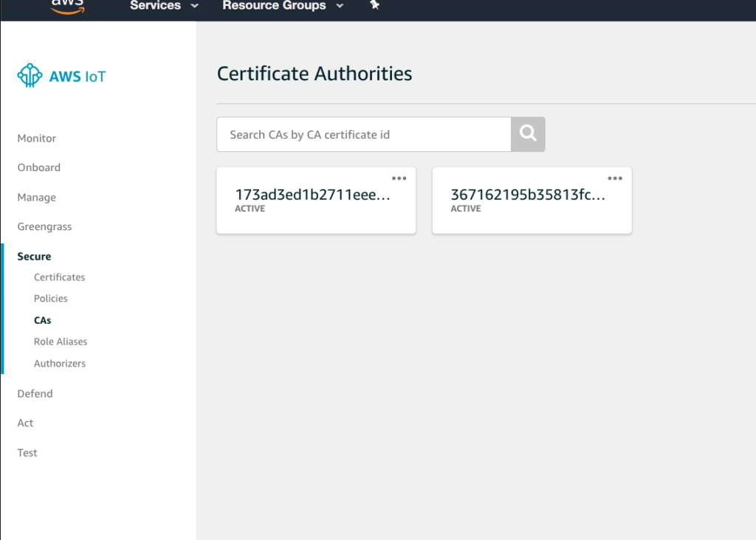
Task: Open options menu on certificate 367162195b35813fc
Action: [615, 178]
